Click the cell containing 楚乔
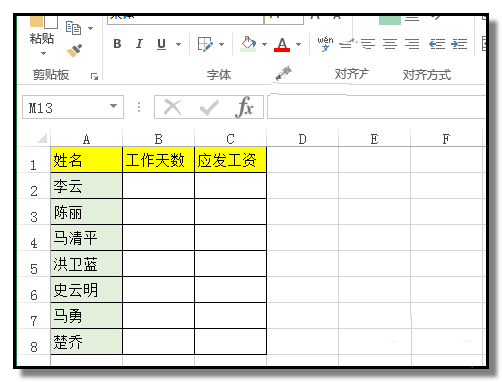 click(86, 342)
